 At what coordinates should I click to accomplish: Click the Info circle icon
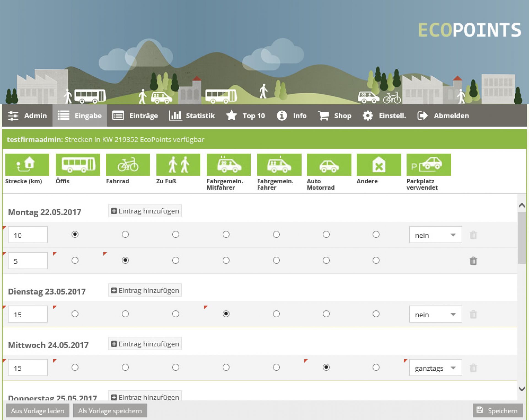[x=282, y=116]
